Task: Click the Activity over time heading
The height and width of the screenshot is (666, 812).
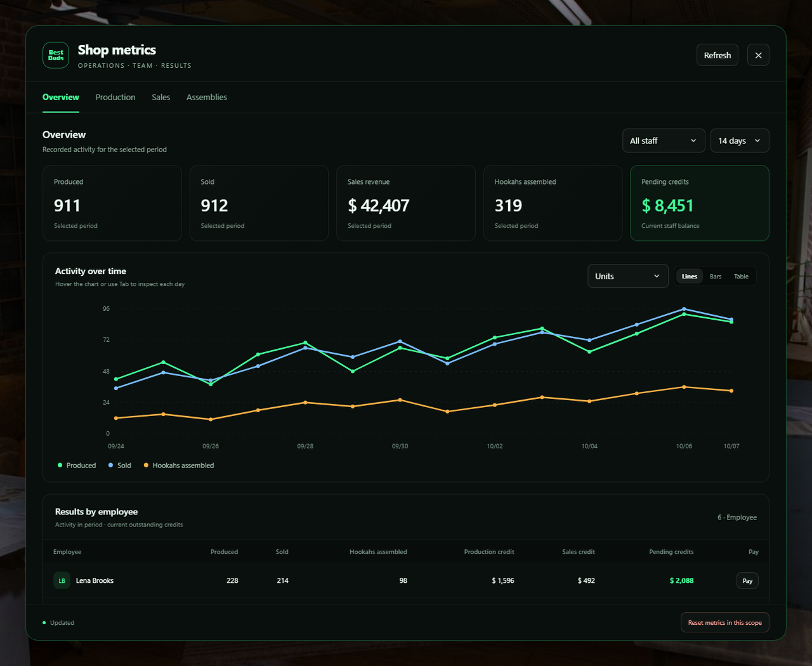Action: (x=91, y=271)
